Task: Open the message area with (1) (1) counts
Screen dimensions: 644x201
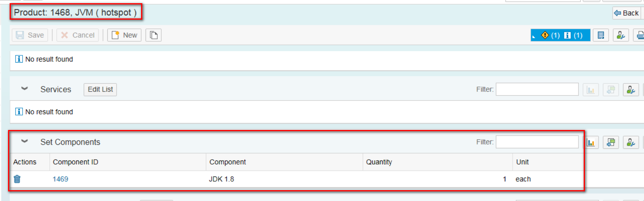Action: pyautogui.click(x=560, y=35)
